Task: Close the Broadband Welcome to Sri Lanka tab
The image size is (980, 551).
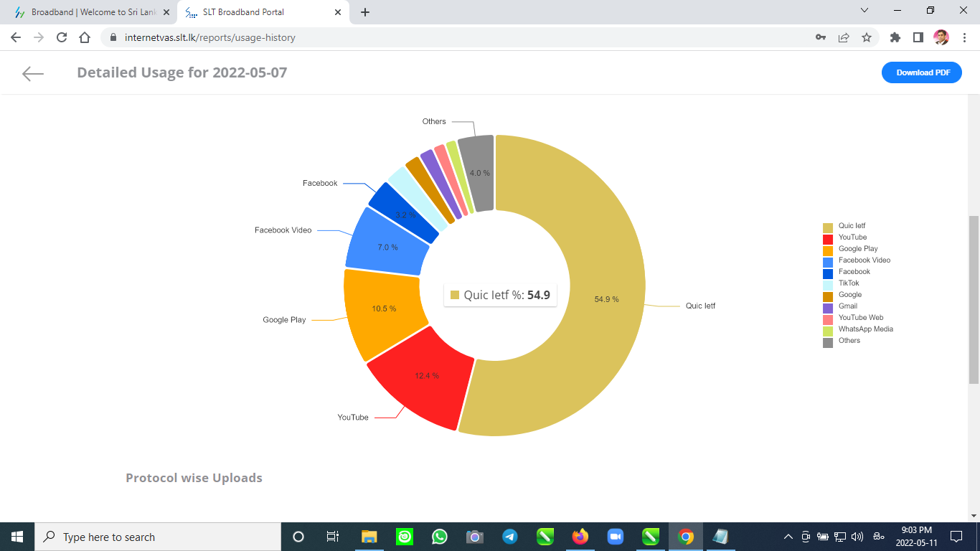Action: pos(166,12)
